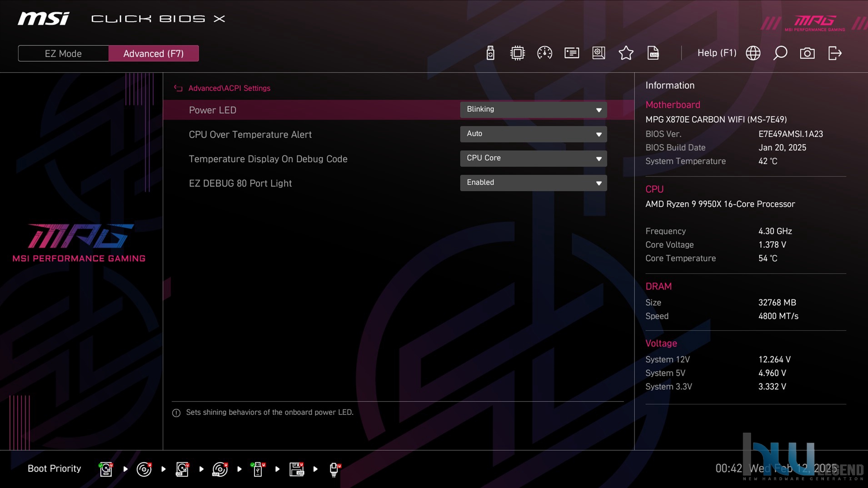Switch to EZ Mode

(63, 53)
